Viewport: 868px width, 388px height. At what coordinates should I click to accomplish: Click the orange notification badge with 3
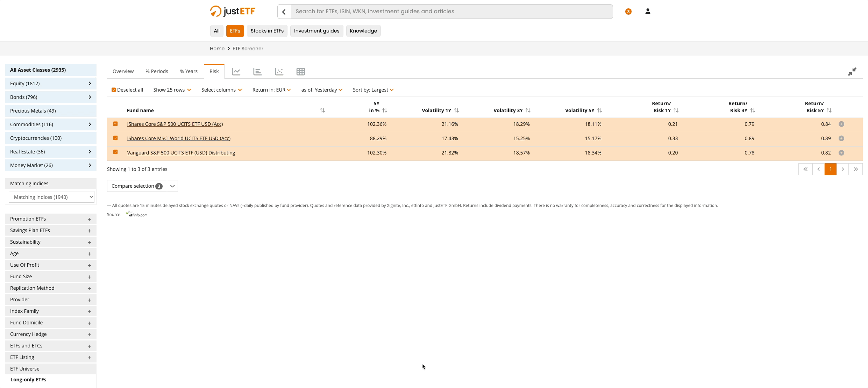pos(628,12)
